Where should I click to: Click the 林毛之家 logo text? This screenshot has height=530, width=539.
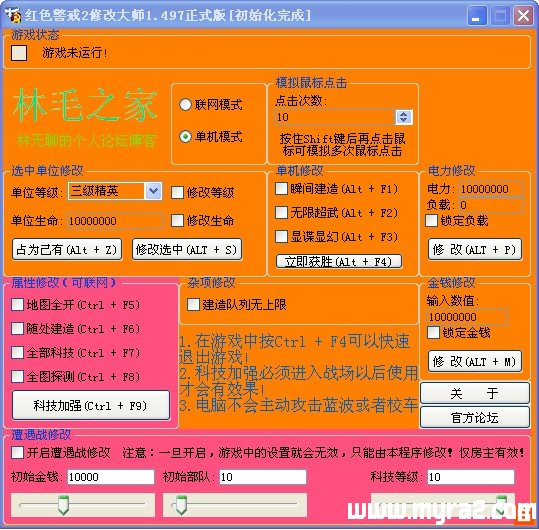pyautogui.click(x=85, y=105)
